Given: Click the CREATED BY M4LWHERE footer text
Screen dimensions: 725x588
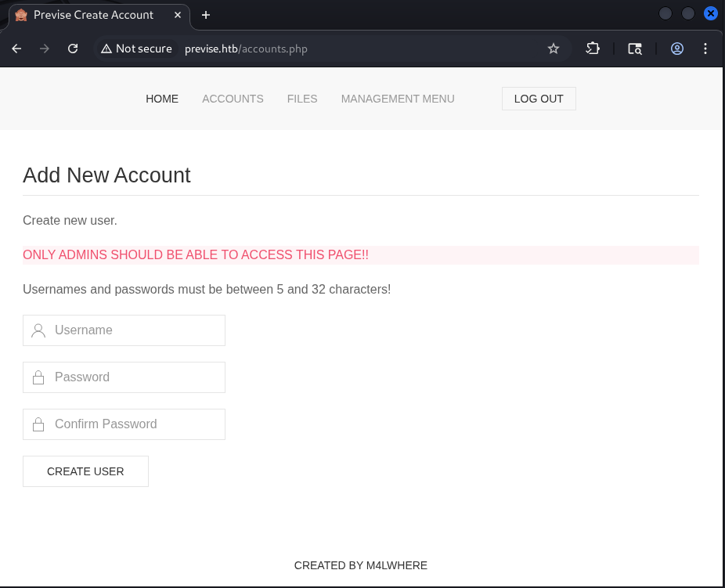Looking at the screenshot, I should click(x=360, y=565).
